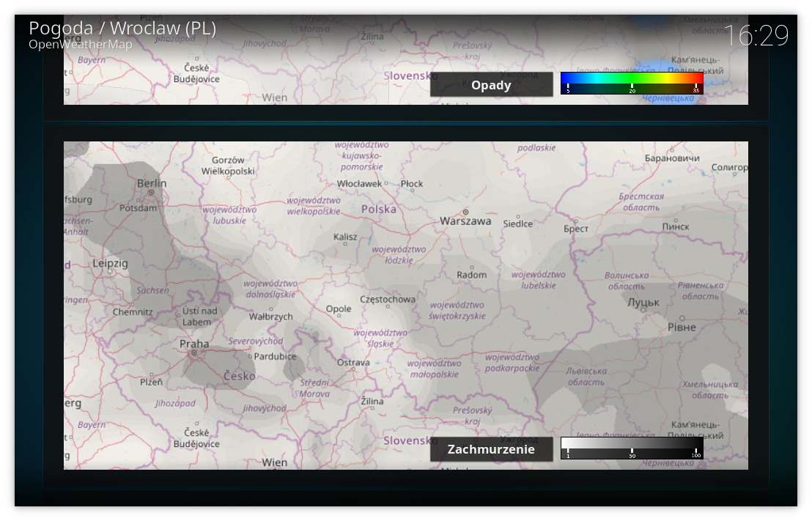Click the Severovýchod region label
The image size is (812, 521).
click(x=256, y=341)
